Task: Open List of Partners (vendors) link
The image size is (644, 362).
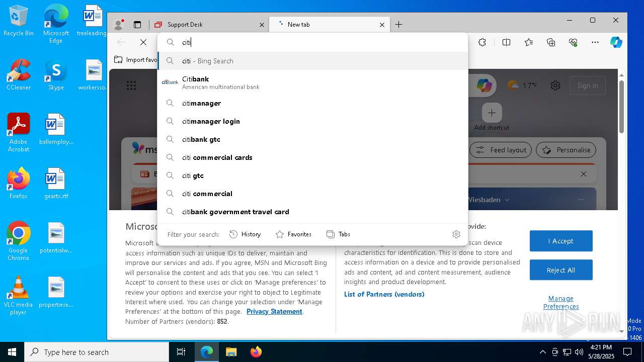Action: pyautogui.click(x=384, y=294)
